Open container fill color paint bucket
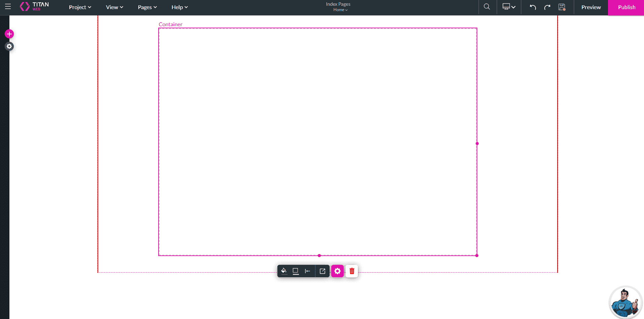This screenshot has height=319, width=644. point(284,271)
